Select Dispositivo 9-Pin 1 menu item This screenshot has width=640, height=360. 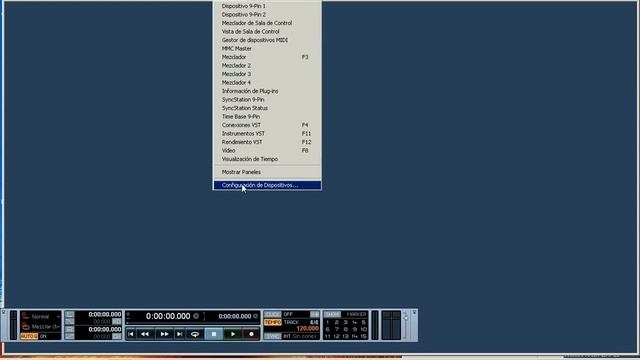point(267,6)
